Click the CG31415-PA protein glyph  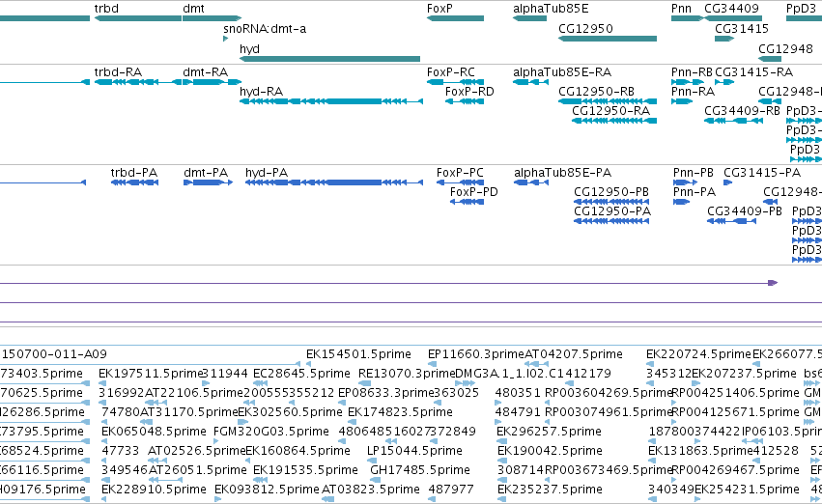tap(727, 182)
